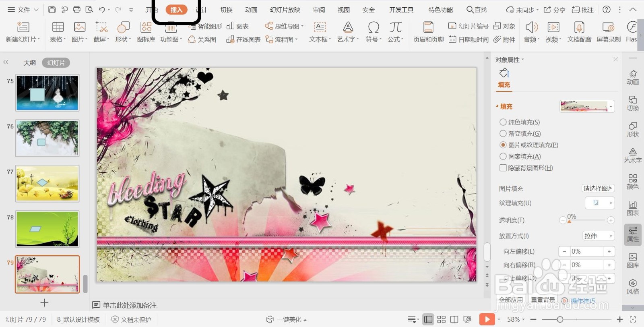Insert a 符号 symbol
Viewport: 644px width, 327px height.
click(374, 32)
